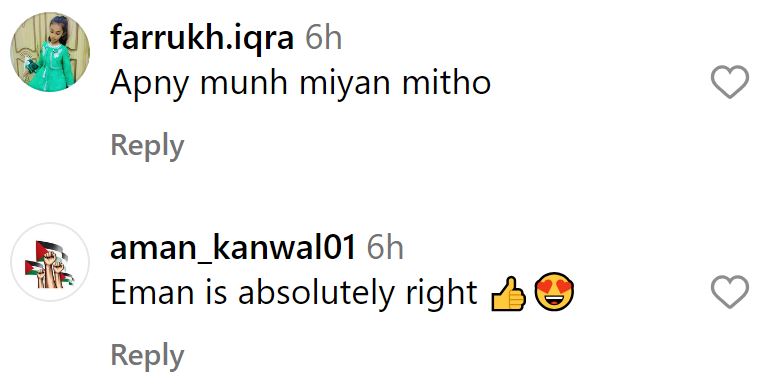Like aman_kanwal01's comment with the heart icon

pos(729,292)
